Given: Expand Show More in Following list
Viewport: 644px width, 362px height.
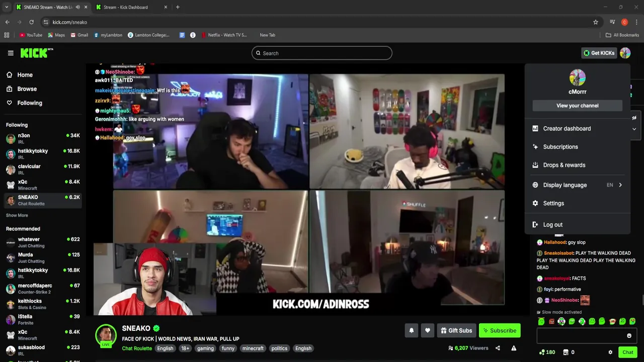Looking at the screenshot, I should point(17,215).
